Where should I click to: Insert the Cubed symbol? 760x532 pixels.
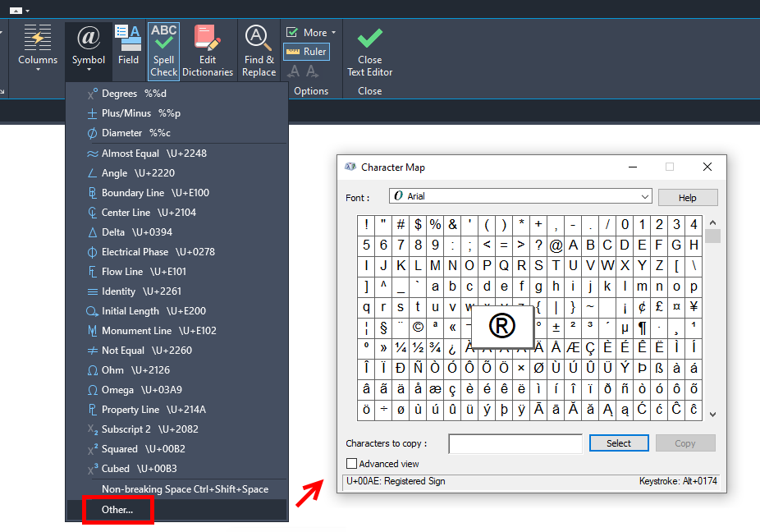(x=177, y=469)
